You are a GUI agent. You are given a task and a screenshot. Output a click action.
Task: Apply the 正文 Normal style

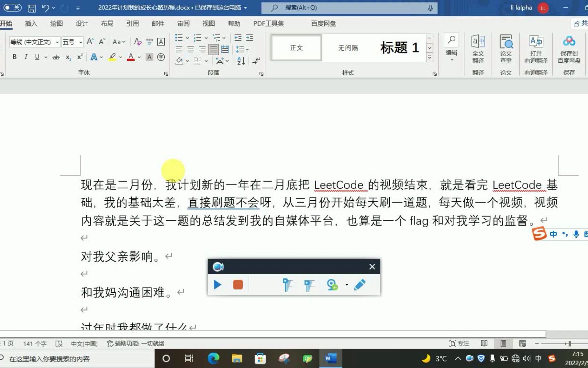click(x=296, y=48)
